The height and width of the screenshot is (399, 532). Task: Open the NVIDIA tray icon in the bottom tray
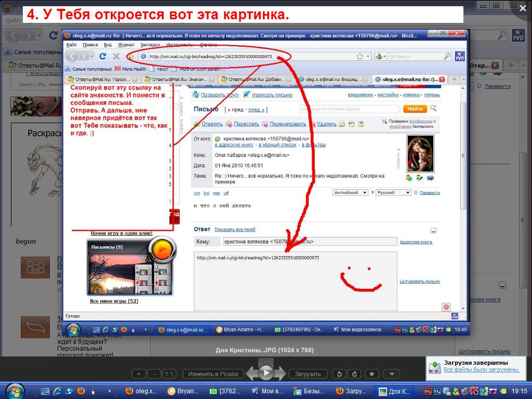click(503, 392)
